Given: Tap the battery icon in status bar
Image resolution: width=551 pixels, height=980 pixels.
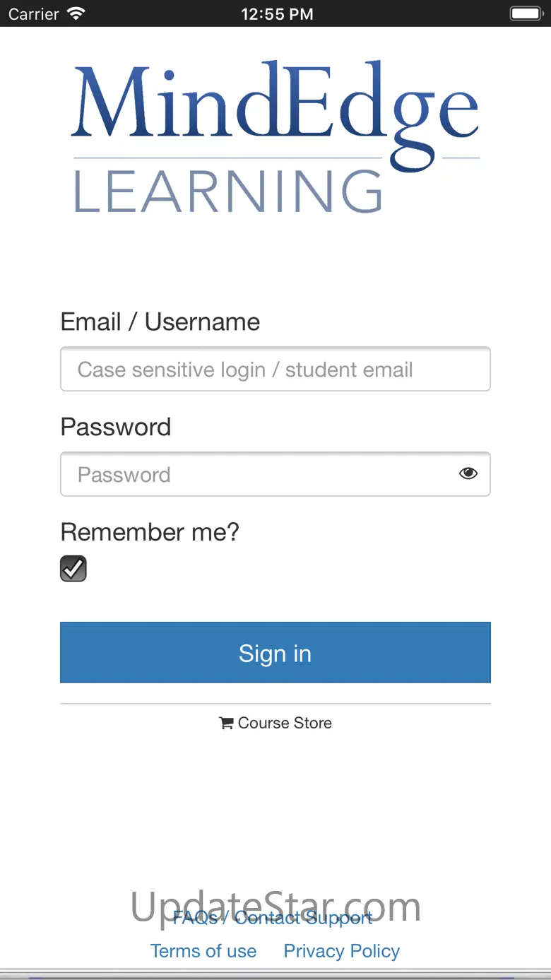Looking at the screenshot, I should pos(526,13).
